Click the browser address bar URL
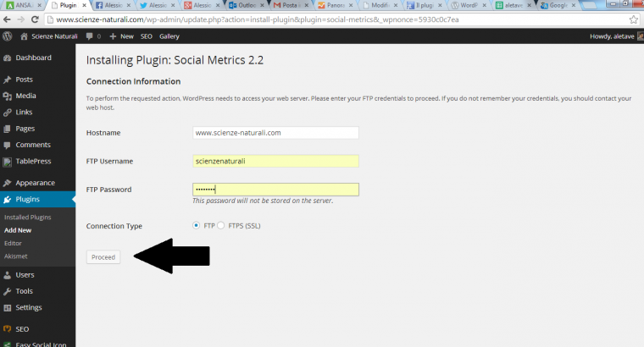Image resolution: width=644 pixels, height=347 pixels. (x=257, y=19)
